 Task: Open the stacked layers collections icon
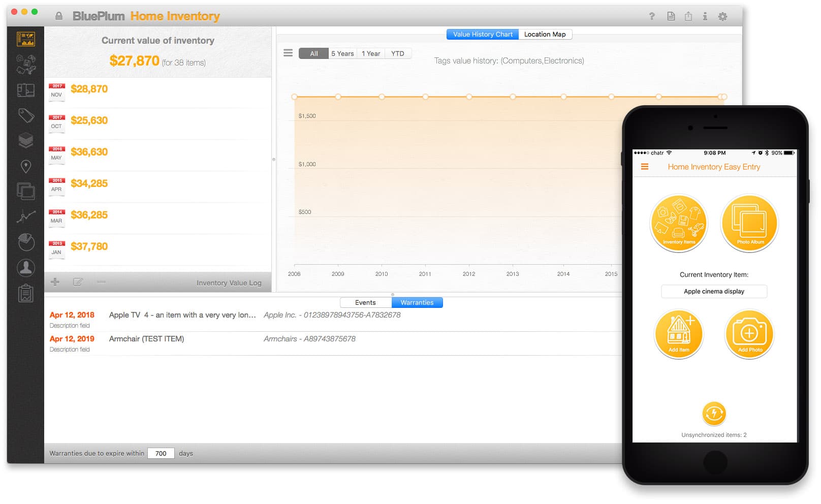point(25,140)
